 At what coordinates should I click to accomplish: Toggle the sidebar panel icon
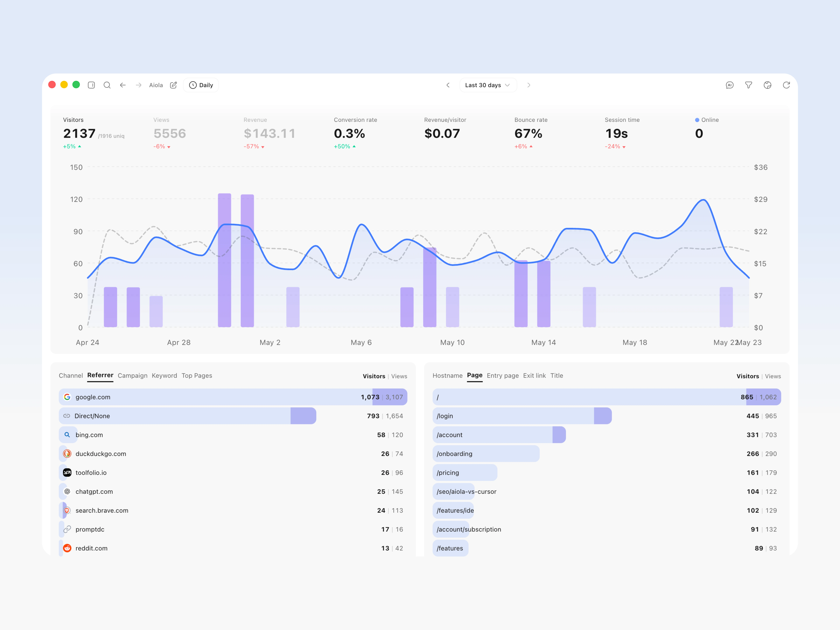[x=91, y=85]
